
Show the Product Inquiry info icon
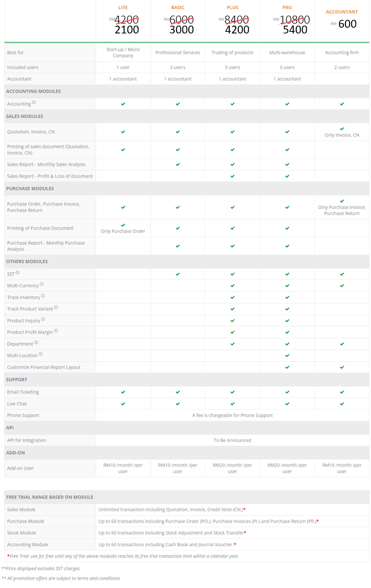click(43, 319)
